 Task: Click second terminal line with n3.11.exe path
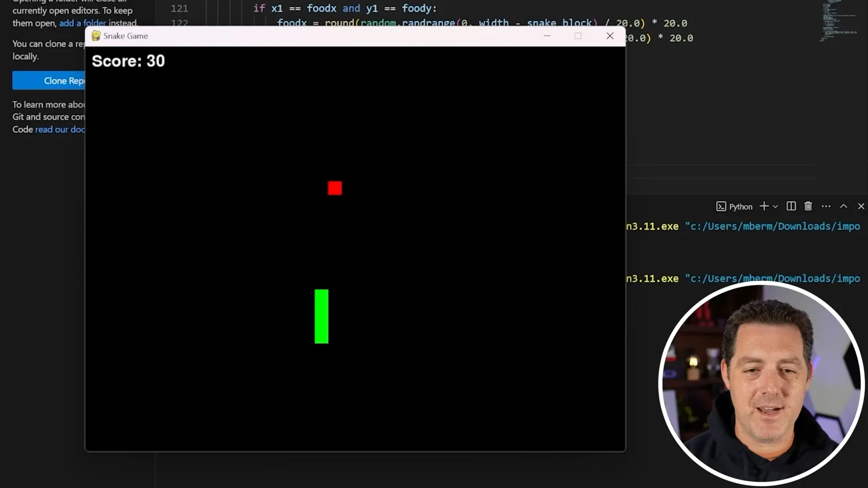(x=743, y=278)
